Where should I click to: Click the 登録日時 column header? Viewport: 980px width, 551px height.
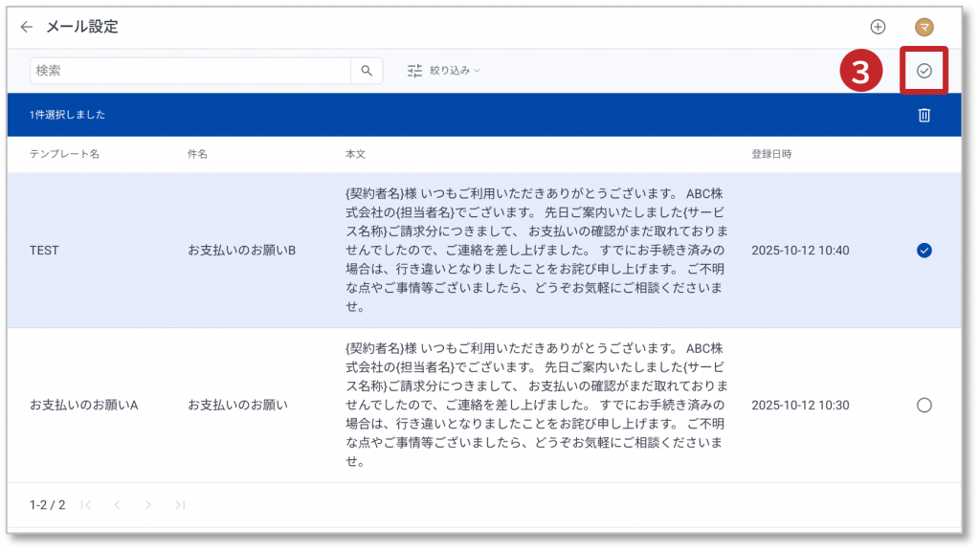(771, 154)
